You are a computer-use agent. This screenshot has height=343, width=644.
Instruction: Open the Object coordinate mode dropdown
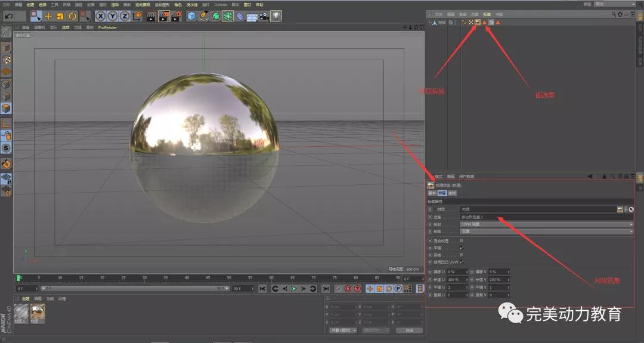(x=342, y=330)
